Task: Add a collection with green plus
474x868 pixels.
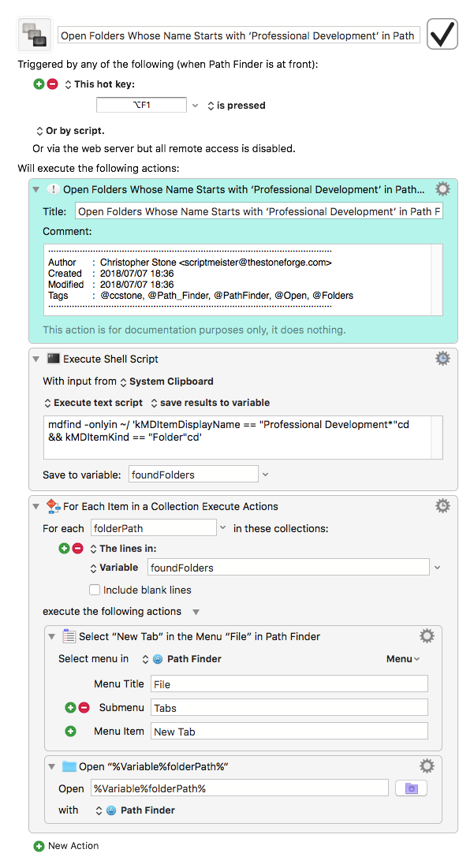Action: 64,549
